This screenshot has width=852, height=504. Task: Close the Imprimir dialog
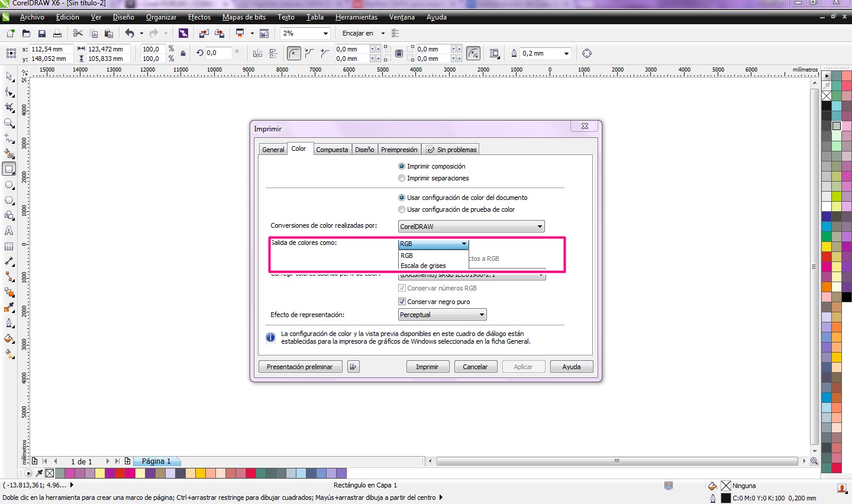585,126
